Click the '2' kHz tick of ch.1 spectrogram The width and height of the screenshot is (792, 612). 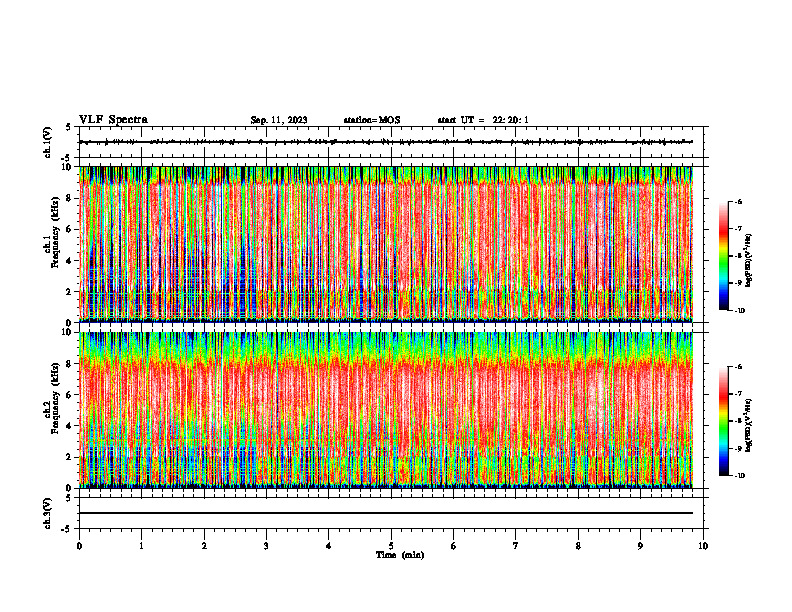point(70,291)
